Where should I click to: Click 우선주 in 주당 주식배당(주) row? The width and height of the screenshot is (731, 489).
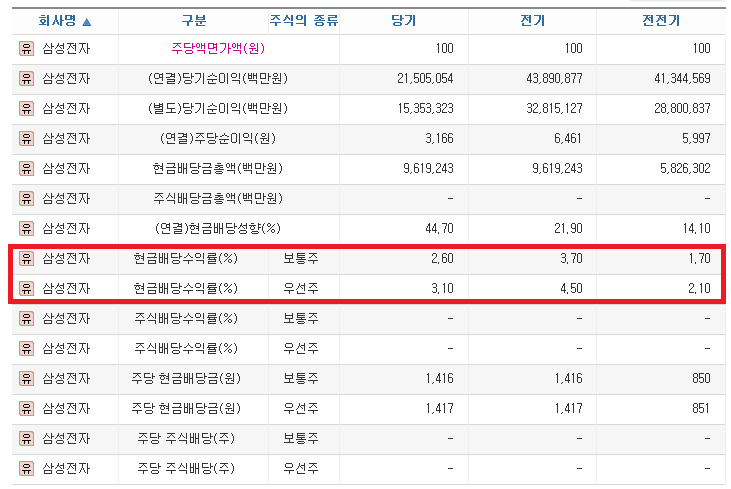click(x=301, y=468)
